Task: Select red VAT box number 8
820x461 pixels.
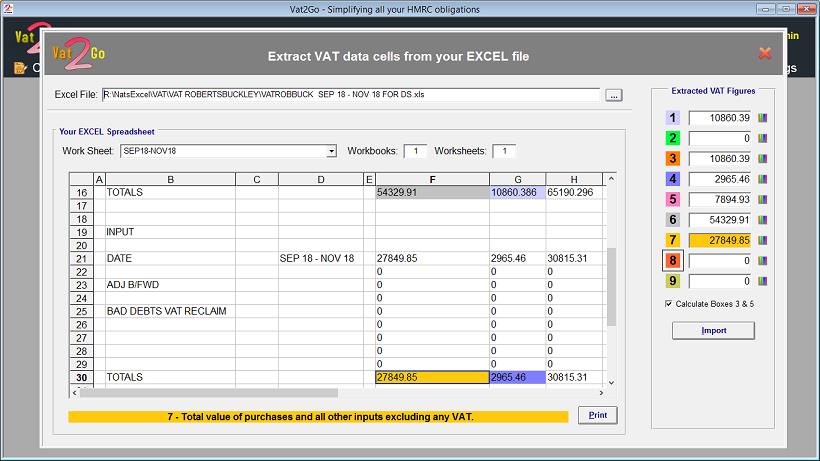Action: tap(673, 261)
